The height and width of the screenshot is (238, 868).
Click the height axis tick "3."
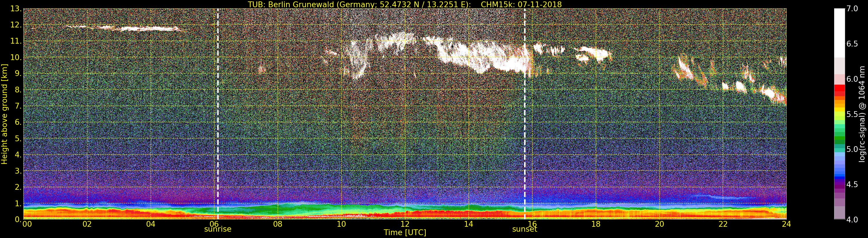pos(18,171)
